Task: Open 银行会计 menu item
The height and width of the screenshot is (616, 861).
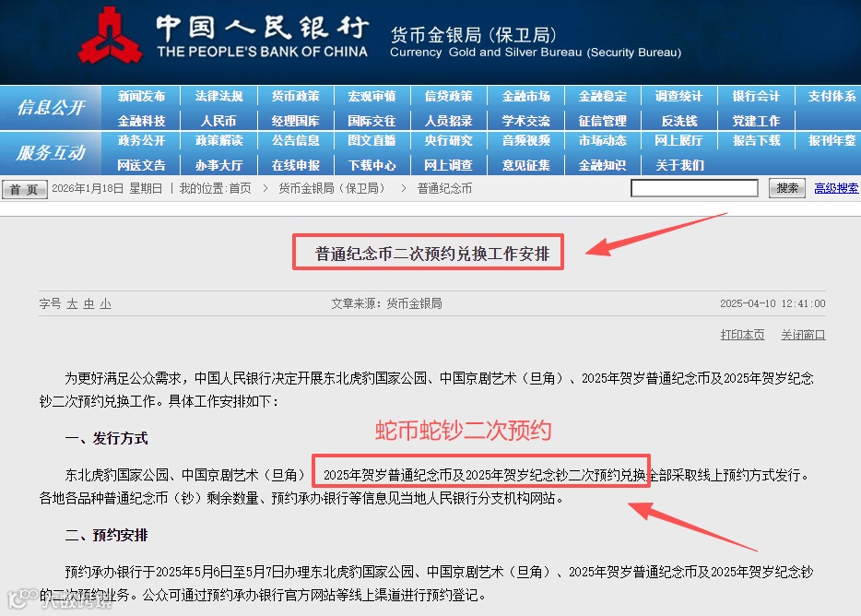Action: 756,96
